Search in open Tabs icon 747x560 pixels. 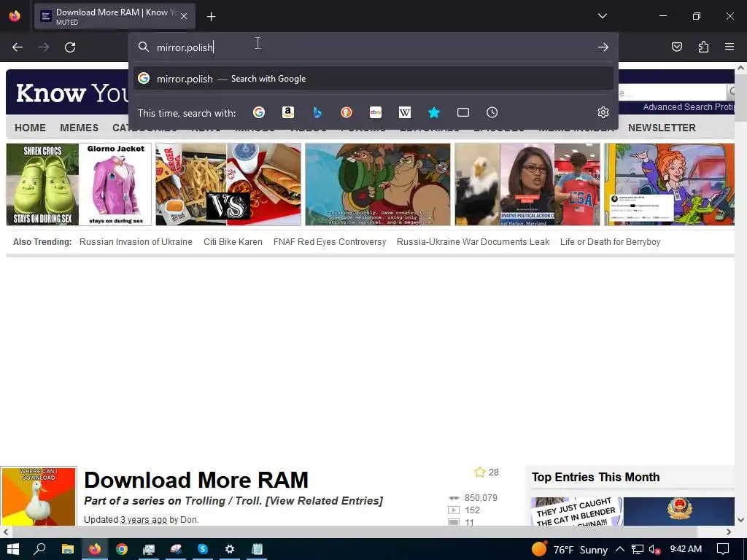pyautogui.click(x=463, y=112)
